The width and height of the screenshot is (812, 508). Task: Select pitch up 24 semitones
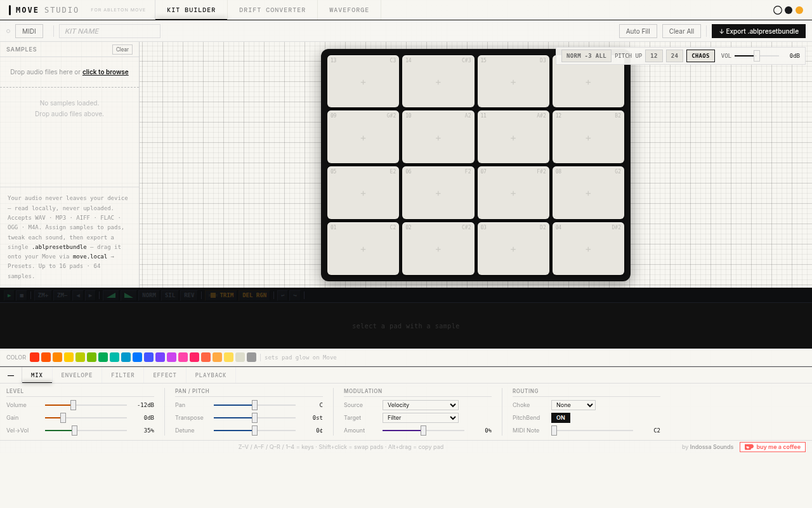674,56
